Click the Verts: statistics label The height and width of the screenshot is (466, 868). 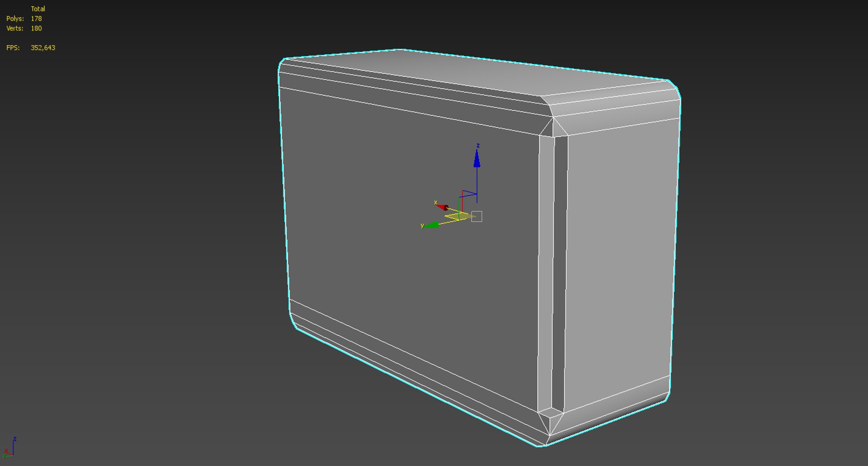pyautogui.click(x=15, y=28)
